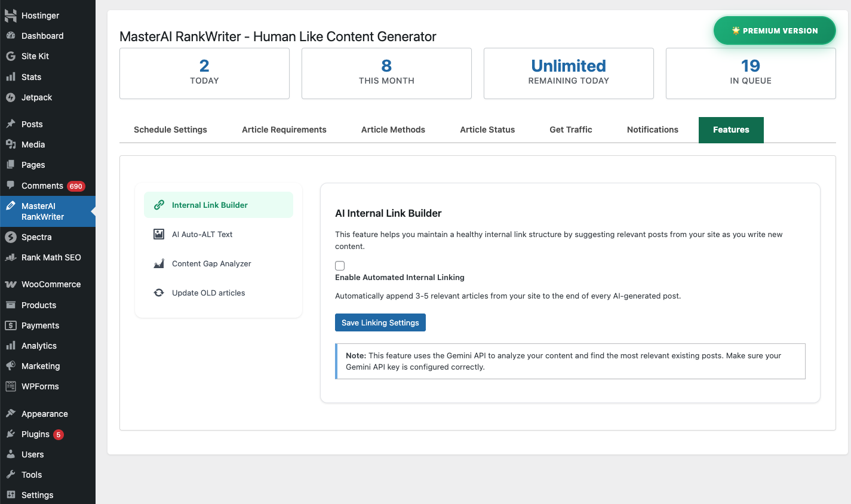Open Content Gap Analyzer feature
Viewport: 851px width, 504px height.
coord(219,263)
